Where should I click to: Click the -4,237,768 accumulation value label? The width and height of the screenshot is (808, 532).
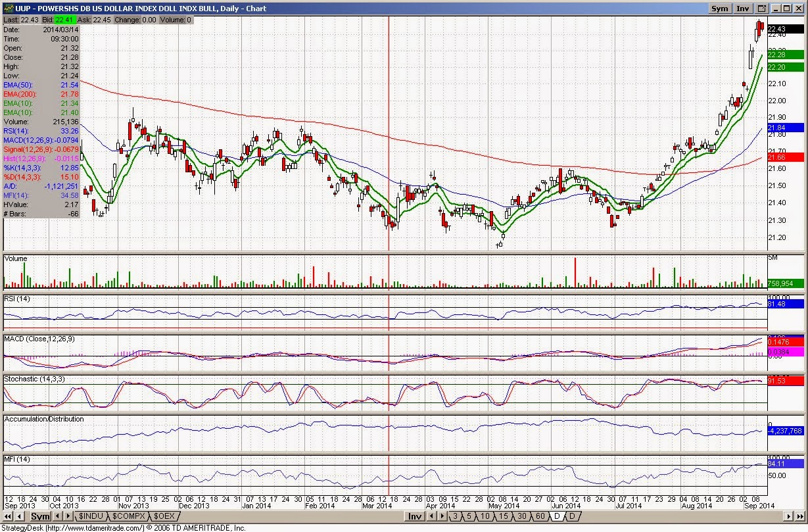[785, 431]
